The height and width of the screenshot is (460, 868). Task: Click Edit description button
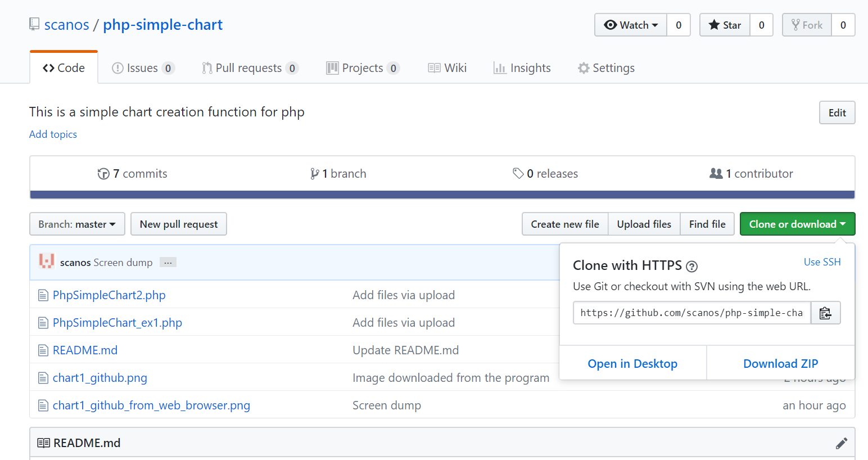click(837, 112)
